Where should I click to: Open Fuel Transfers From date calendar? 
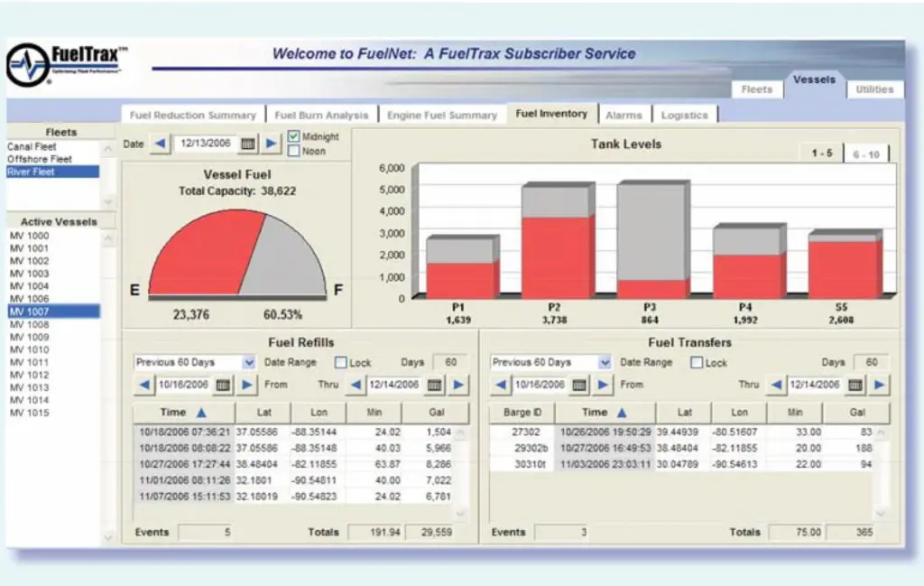[x=579, y=385]
